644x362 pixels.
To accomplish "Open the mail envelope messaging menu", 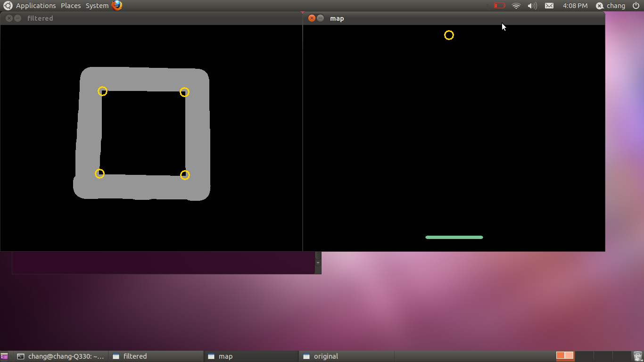I will (549, 6).
